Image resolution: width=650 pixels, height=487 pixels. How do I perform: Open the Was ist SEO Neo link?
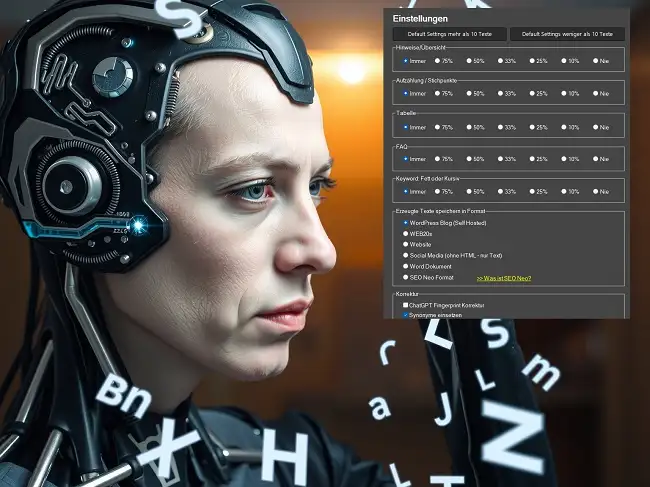coord(504,278)
